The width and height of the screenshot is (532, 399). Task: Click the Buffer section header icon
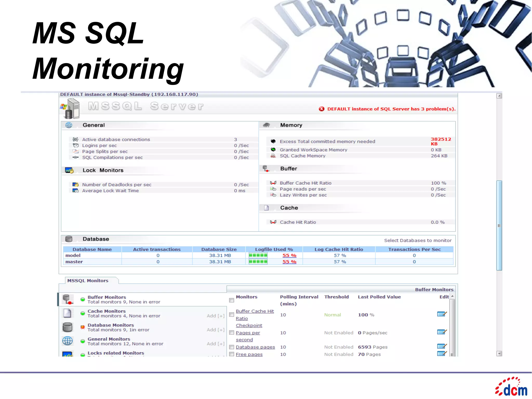coord(266,168)
